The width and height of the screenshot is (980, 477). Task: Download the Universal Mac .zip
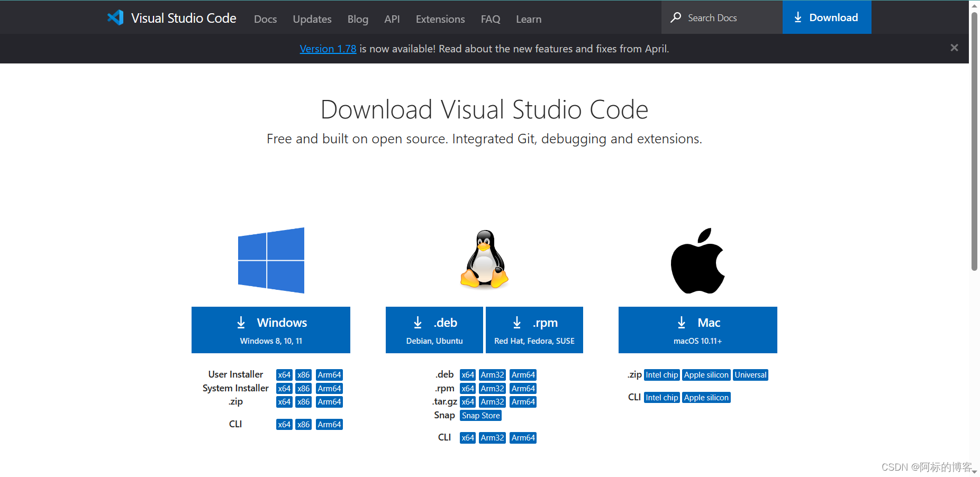point(750,374)
